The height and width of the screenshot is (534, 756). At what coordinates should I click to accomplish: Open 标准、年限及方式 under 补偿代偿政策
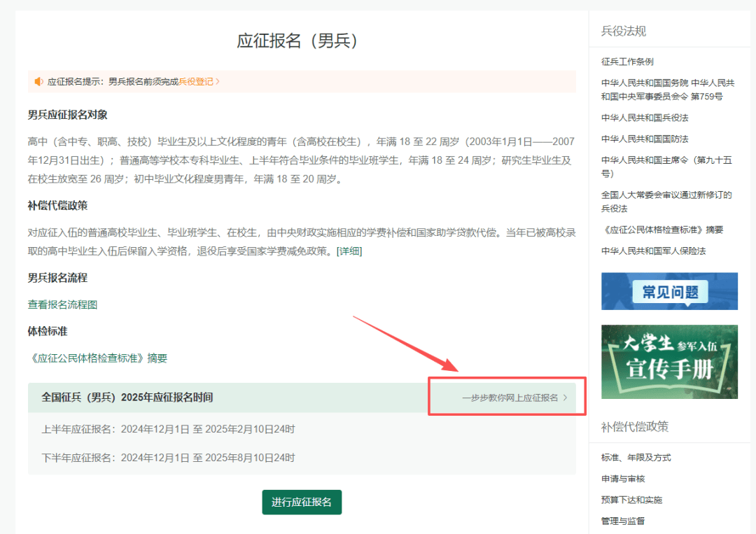click(x=638, y=457)
